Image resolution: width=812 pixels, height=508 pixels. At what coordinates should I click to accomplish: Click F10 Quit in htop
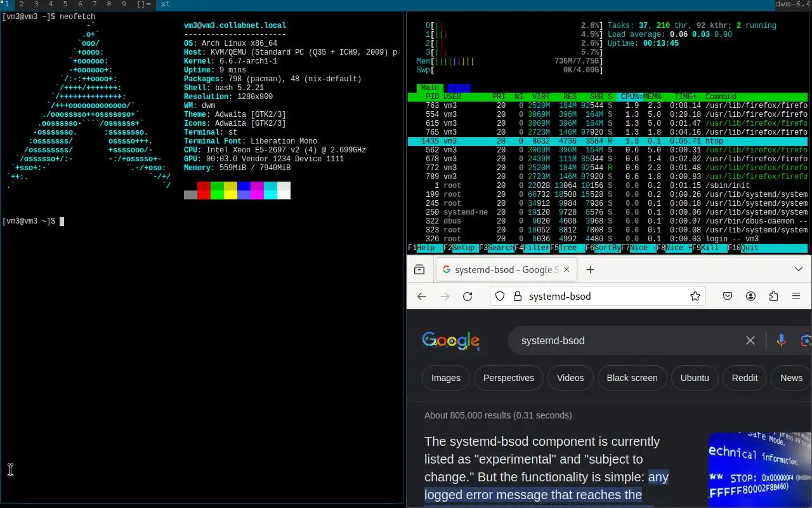pyautogui.click(x=743, y=248)
